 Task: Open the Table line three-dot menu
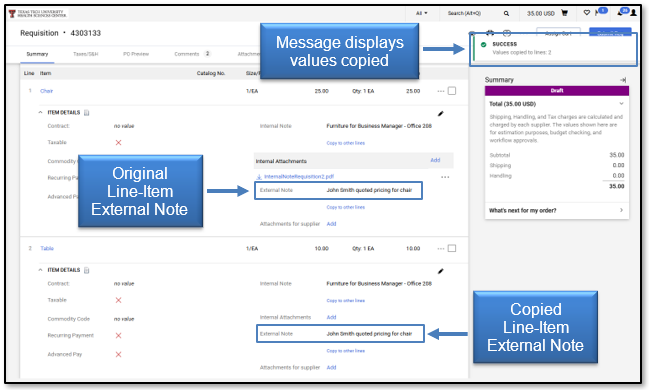(x=441, y=248)
